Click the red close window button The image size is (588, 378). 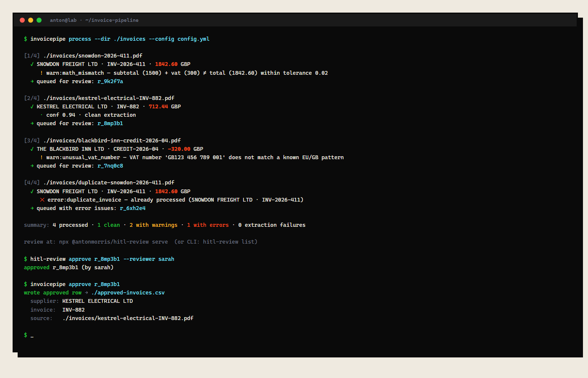coord(22,20)
